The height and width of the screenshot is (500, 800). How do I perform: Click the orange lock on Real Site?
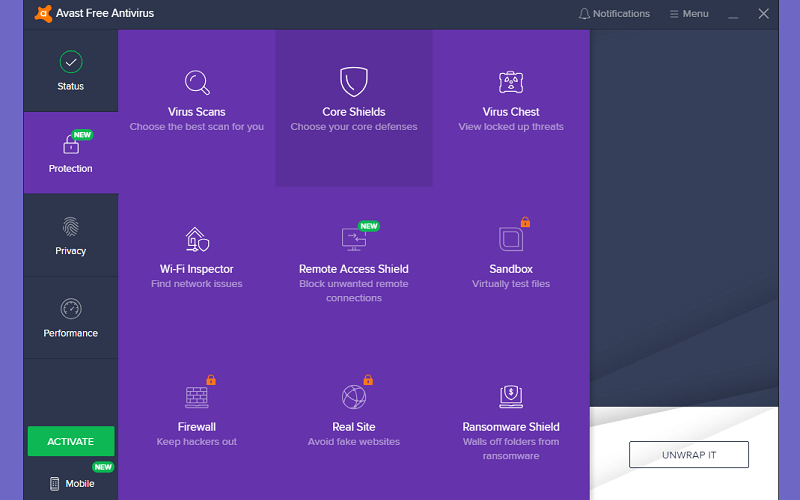pos(368,380)
